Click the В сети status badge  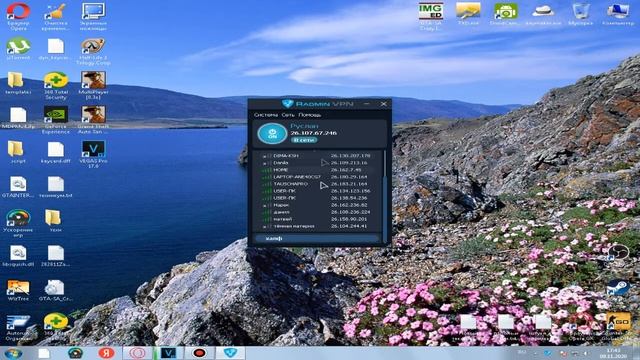pyautogui.click(x=304, y=140)
